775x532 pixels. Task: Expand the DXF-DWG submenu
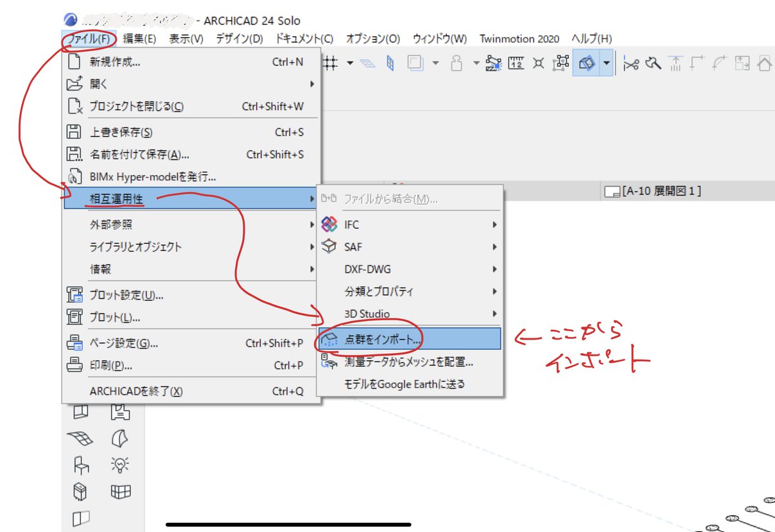pos(409,269)
